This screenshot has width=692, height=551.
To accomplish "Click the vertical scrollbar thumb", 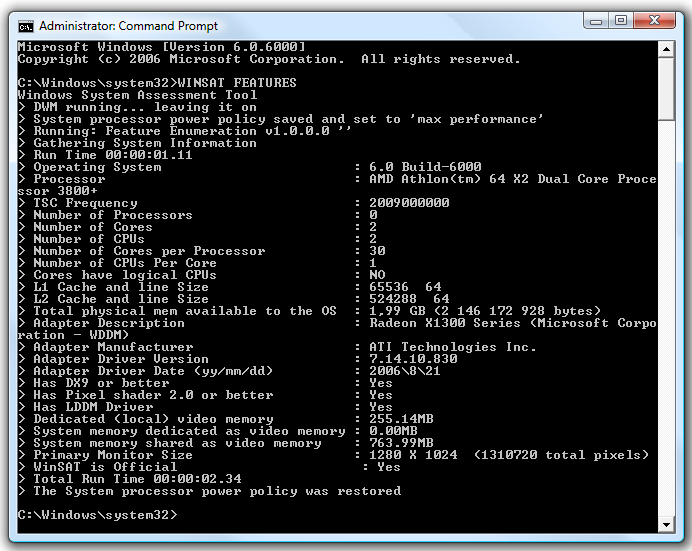I will 666,89.
